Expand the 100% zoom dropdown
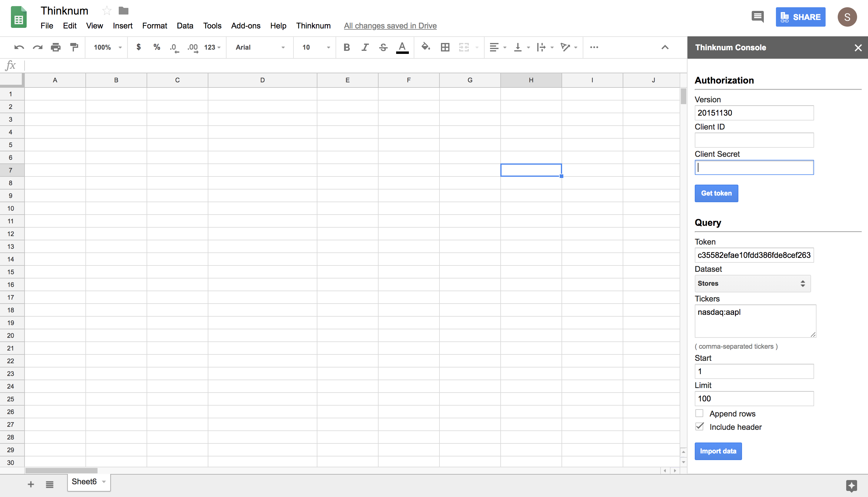The height and width of the screenshot is (497, 868). point(108,48)
